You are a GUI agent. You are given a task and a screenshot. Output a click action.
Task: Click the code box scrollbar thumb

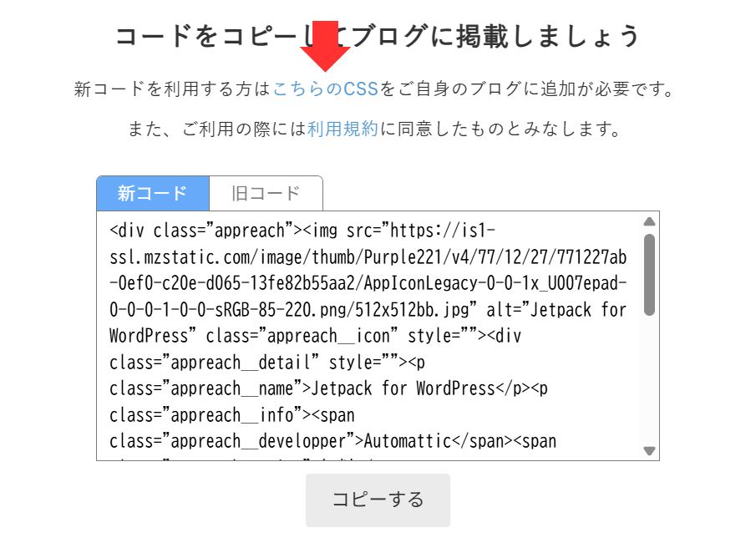(649, 275)
